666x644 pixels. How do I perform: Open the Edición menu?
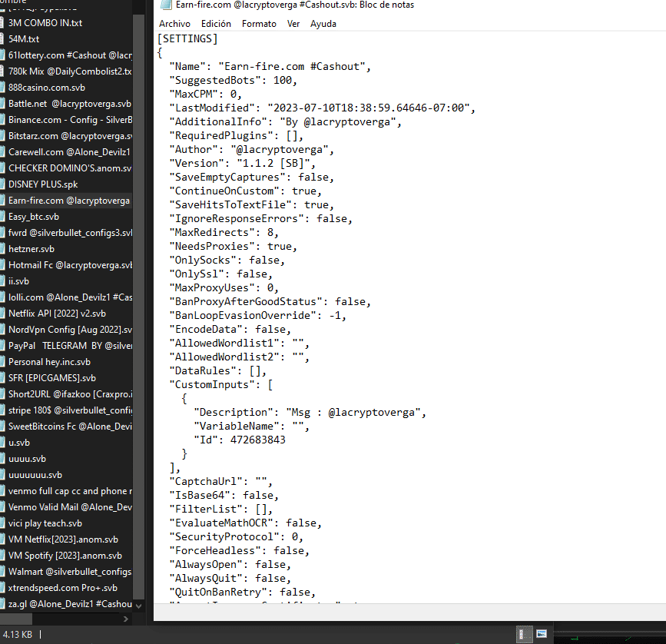pos(216,24)
